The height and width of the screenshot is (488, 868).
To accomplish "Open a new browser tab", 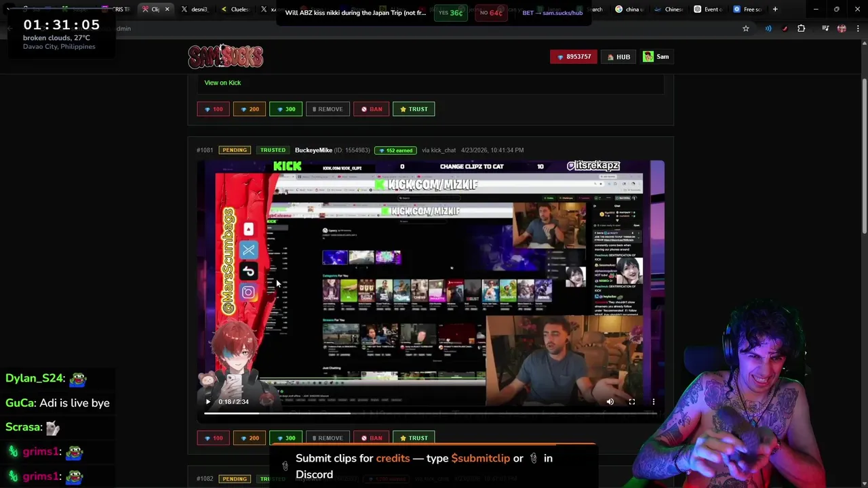I will [x=775, y=9].
